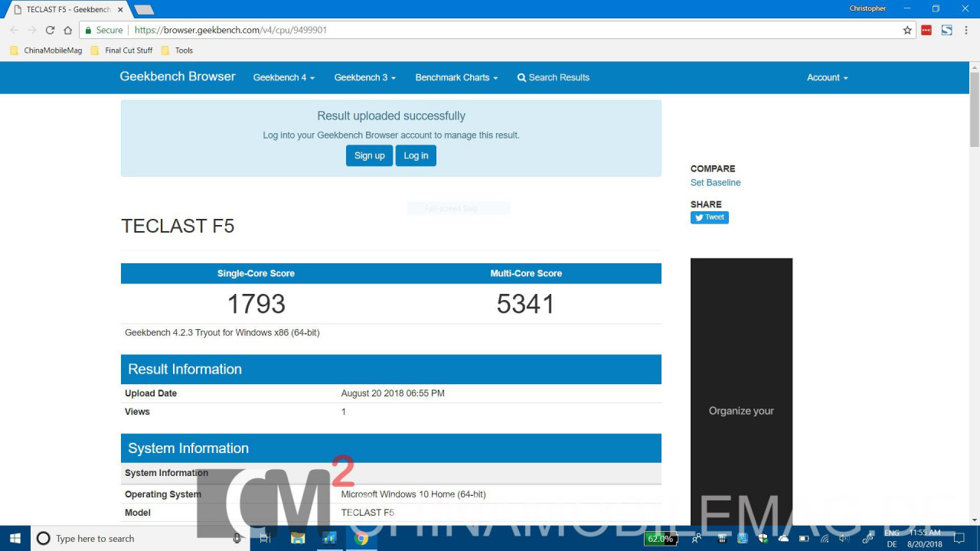The height and width of the screenshot is (551, 980).
Task: Share result with the Tweet button
Action: [x=710, y=217]
